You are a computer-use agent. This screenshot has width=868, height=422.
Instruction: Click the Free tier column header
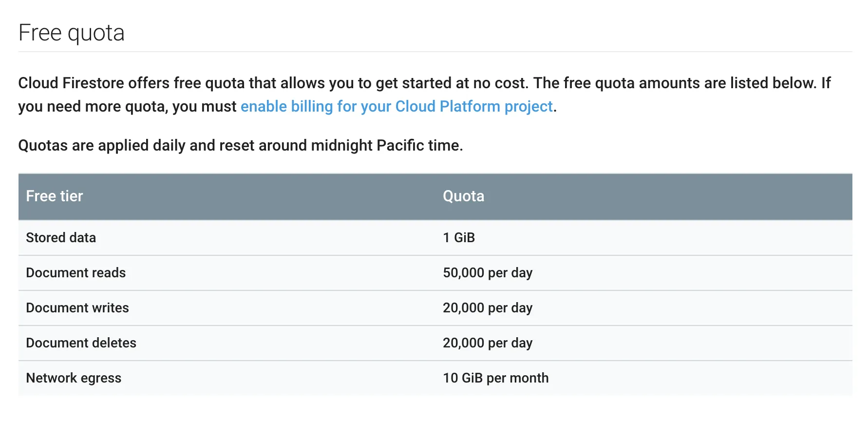click(55, 196)
